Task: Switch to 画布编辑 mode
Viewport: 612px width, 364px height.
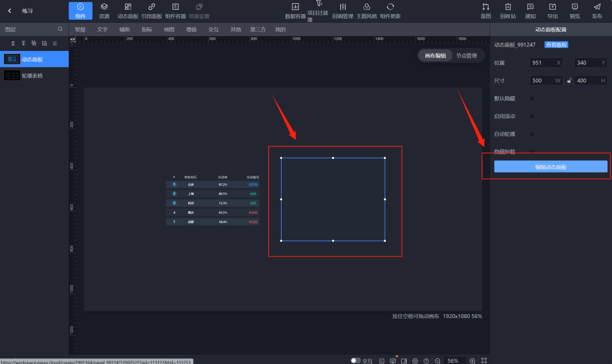Action: tap(435, 55)
